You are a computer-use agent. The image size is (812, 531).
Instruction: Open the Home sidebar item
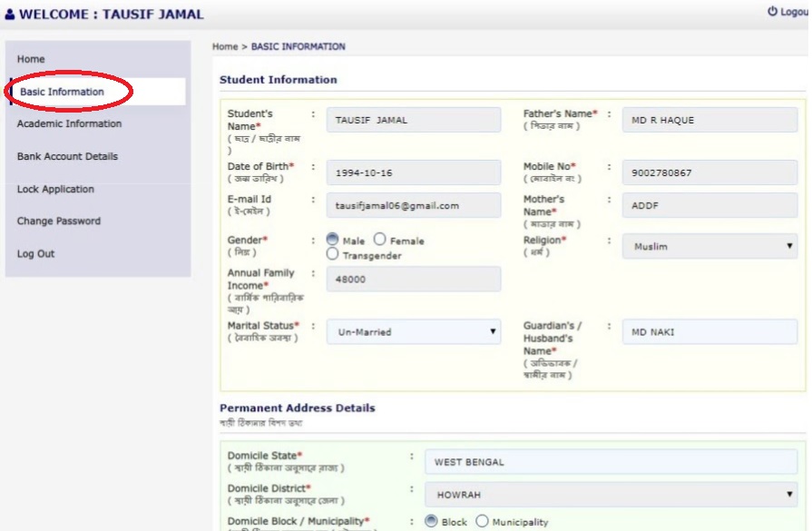point(31,59)
